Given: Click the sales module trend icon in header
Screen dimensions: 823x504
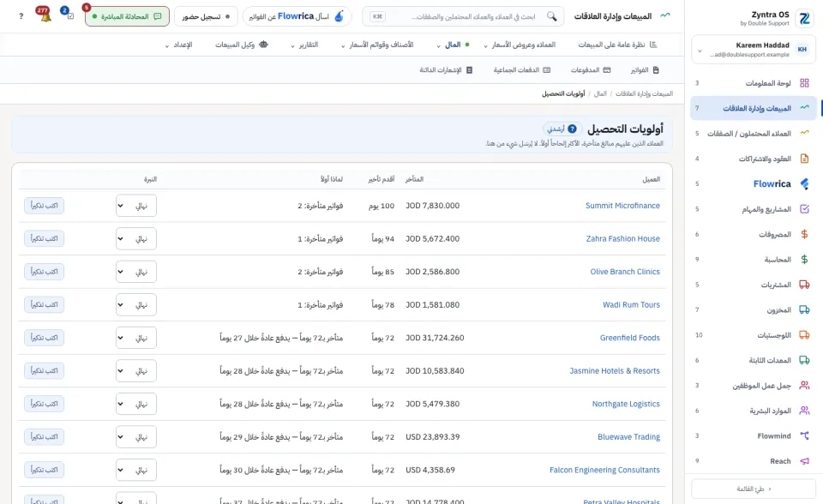Looking at the screenshot, I should point(665,15).
